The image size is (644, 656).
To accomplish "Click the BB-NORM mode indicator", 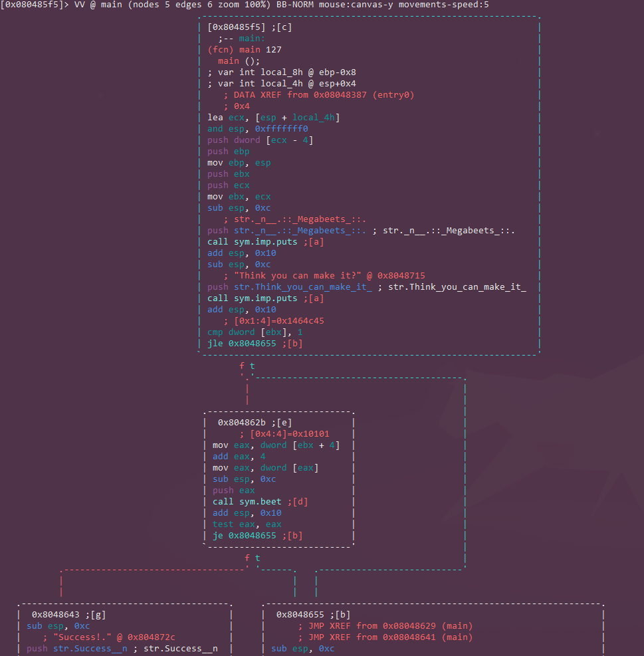I will pyautogui.click(x=294, y=5).
